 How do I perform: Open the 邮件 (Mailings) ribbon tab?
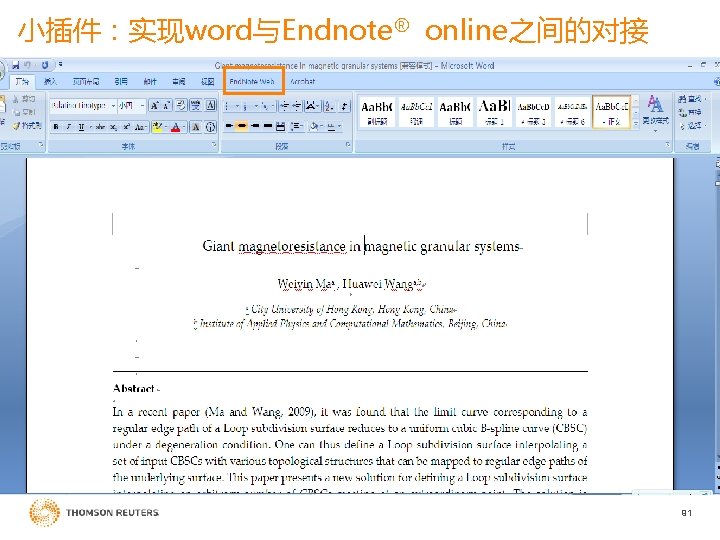150,81
